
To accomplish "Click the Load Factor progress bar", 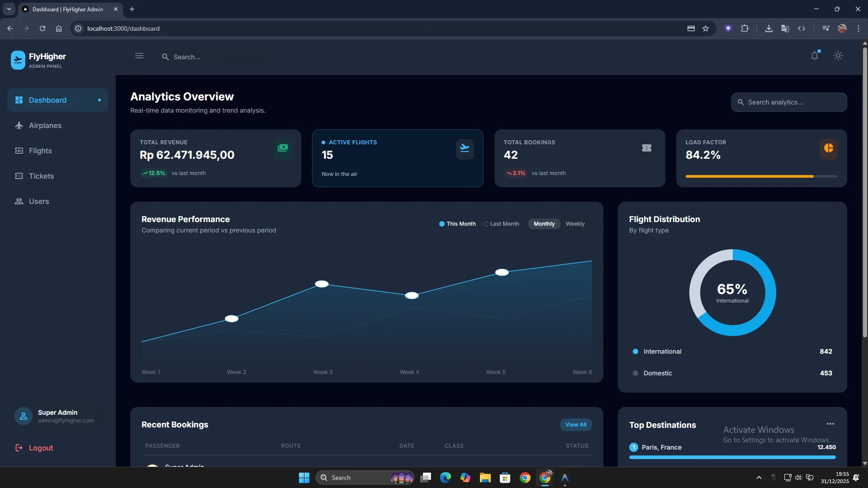I will [761, 176].
